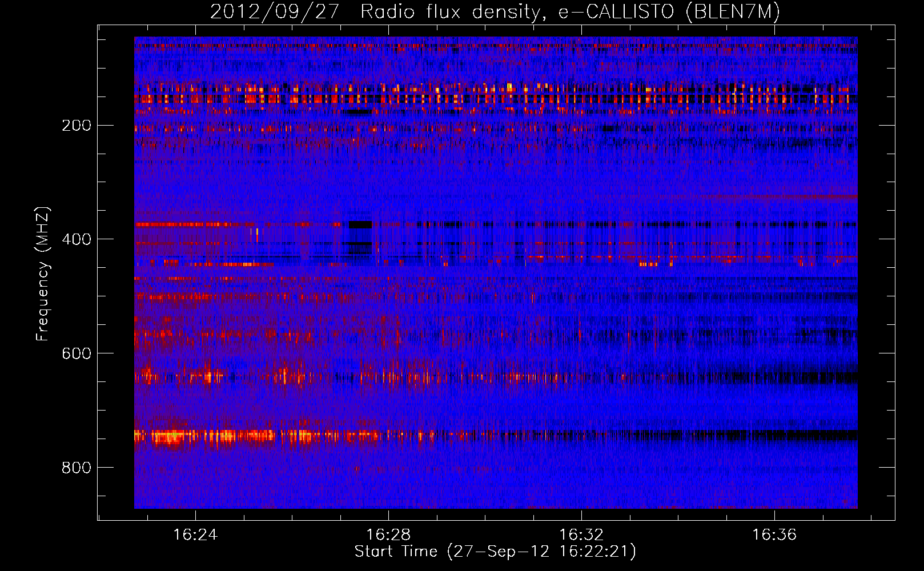Click the Frequency (MHZ) axis title
924x571 pixels.
[43, 274]
